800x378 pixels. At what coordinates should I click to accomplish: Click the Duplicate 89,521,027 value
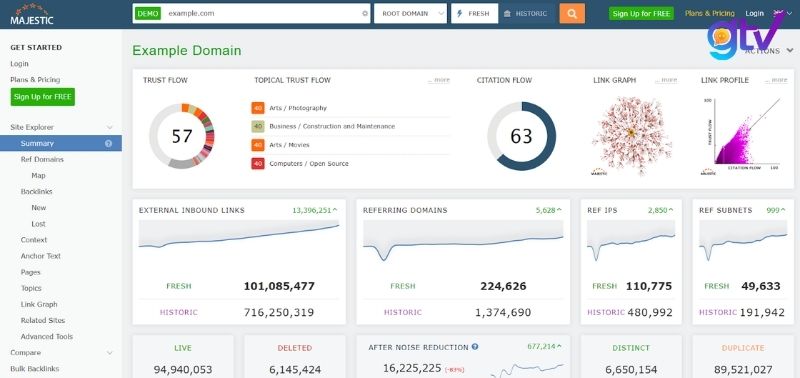coord(743,370)
